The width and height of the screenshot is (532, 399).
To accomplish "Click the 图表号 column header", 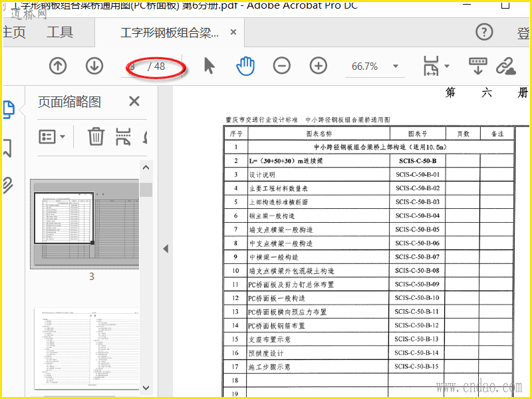I will coord(418,134).
